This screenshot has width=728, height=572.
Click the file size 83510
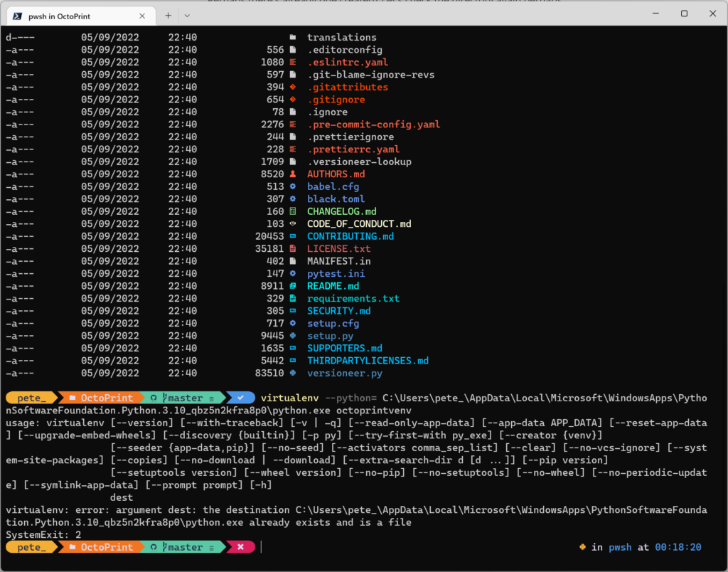[269, 373]
